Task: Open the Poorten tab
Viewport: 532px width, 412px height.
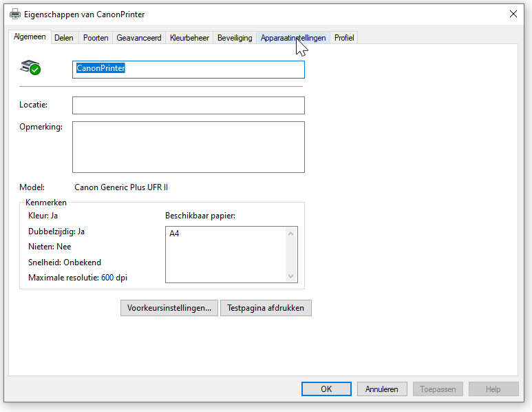Action: (96, 38)
